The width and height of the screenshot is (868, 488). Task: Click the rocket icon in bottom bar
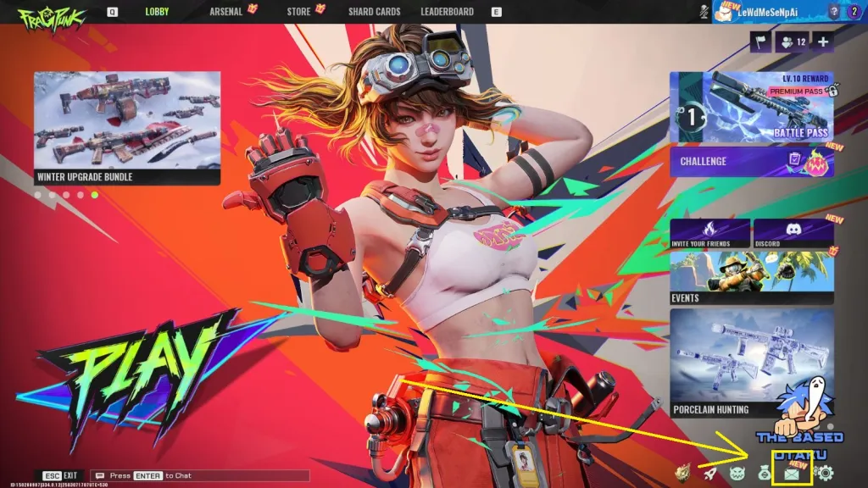pos(709,473)
